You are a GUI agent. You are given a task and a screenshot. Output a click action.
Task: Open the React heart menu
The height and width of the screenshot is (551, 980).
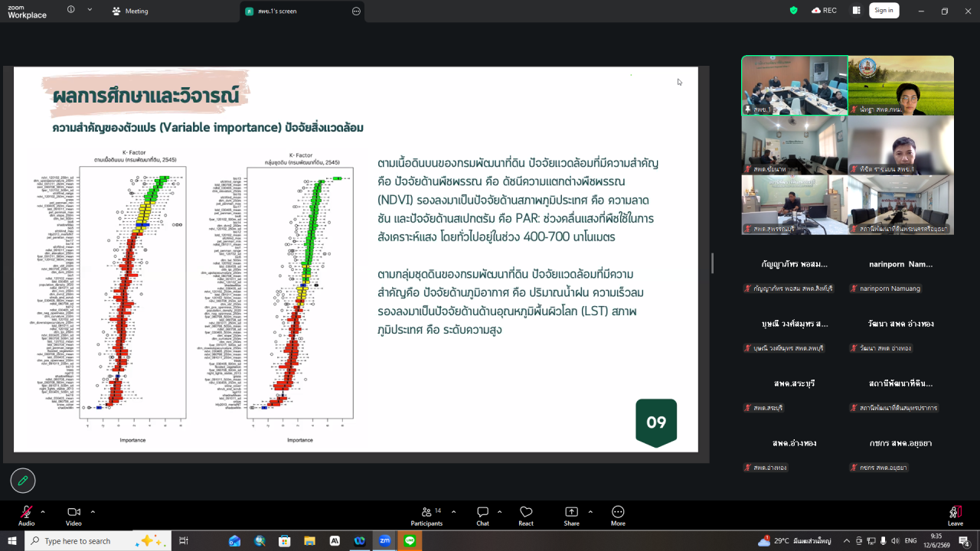pyautogui.click(x=526, y=515)
